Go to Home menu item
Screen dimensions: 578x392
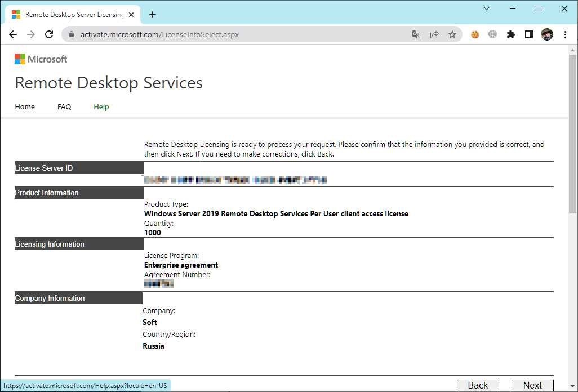(25, 107)
